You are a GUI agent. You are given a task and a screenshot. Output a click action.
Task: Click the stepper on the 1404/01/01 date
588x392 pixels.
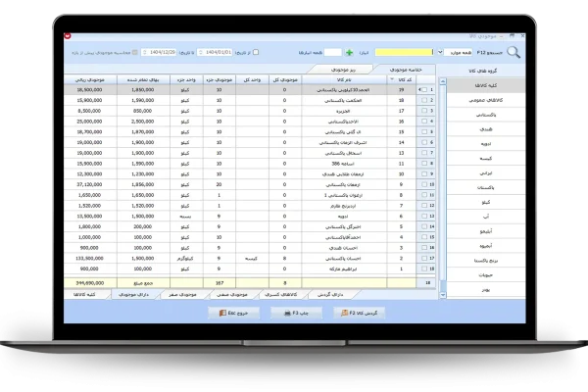point(201,52)
